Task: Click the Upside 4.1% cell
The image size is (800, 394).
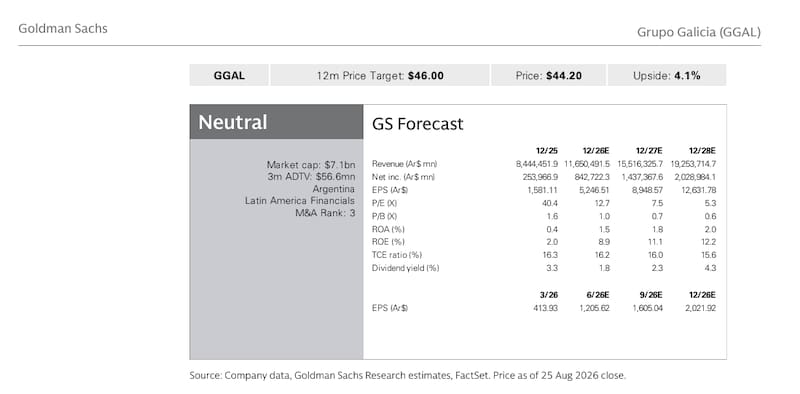Action: [x=666, y=76]
